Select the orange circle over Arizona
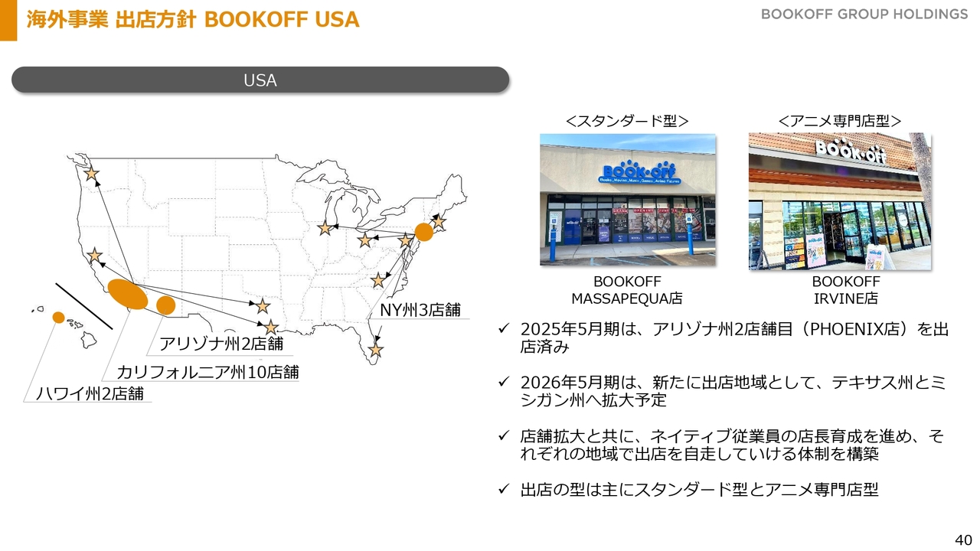 [166, 305]
